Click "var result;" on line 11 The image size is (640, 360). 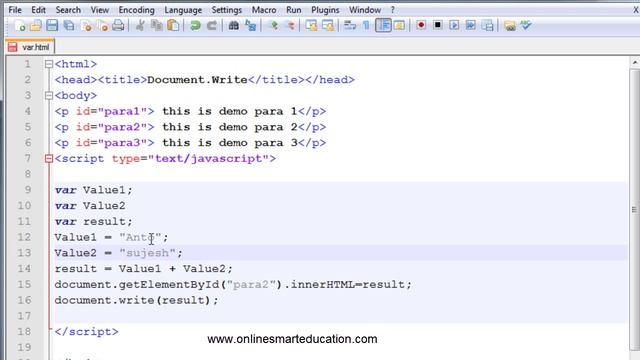coord(94,222)
